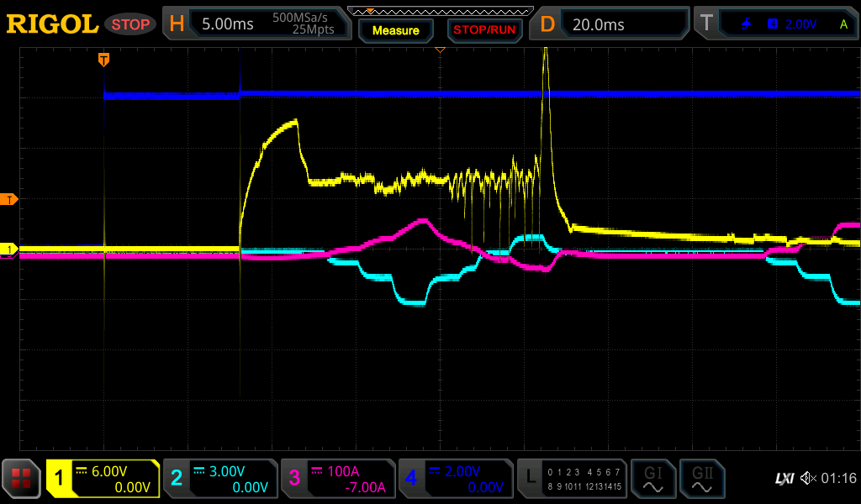Image resolution: width=861 pixels, height=504 pixels.
Task: Click the GI waveform generator icon
Action: pyautogui.click(x=652, y=479)
